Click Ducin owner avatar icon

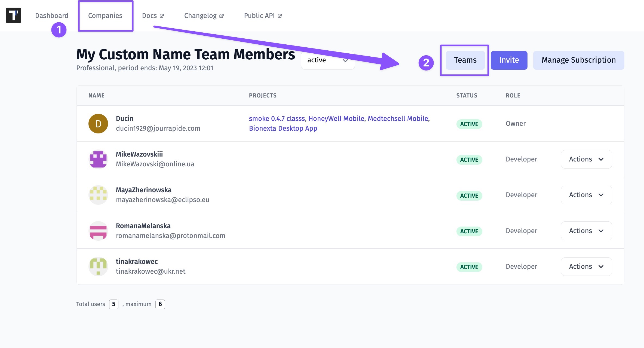pos(98,123)
